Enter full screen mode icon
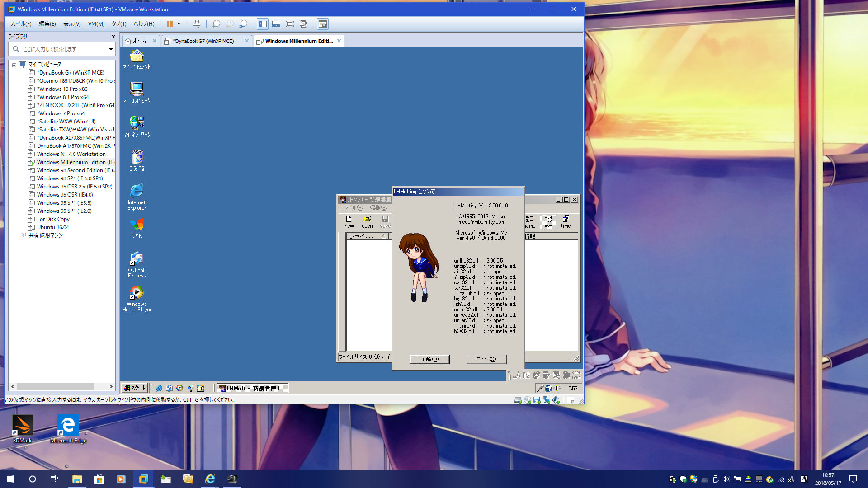868x488 pixels. coord(290,24)
